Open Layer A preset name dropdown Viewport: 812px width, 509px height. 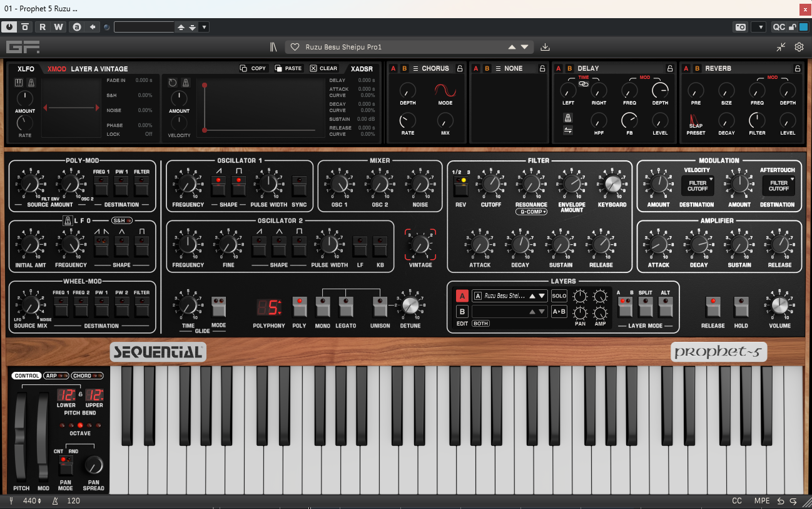tap(510, 296)
